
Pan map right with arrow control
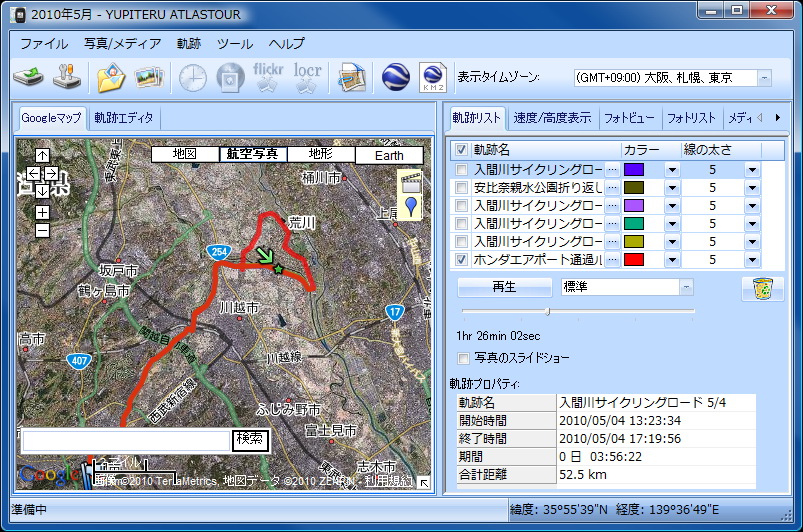tap(51, 173)
